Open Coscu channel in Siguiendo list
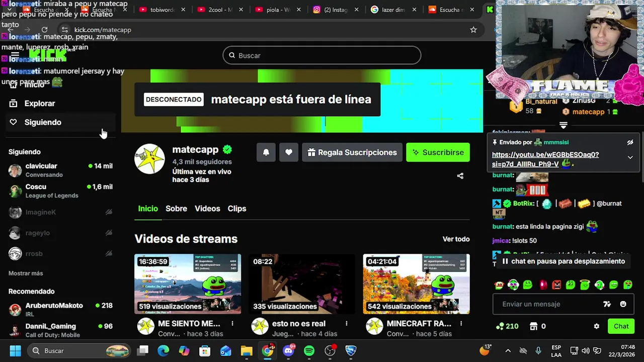The height and width of the screenshot is (362, 644). (60, 191)
